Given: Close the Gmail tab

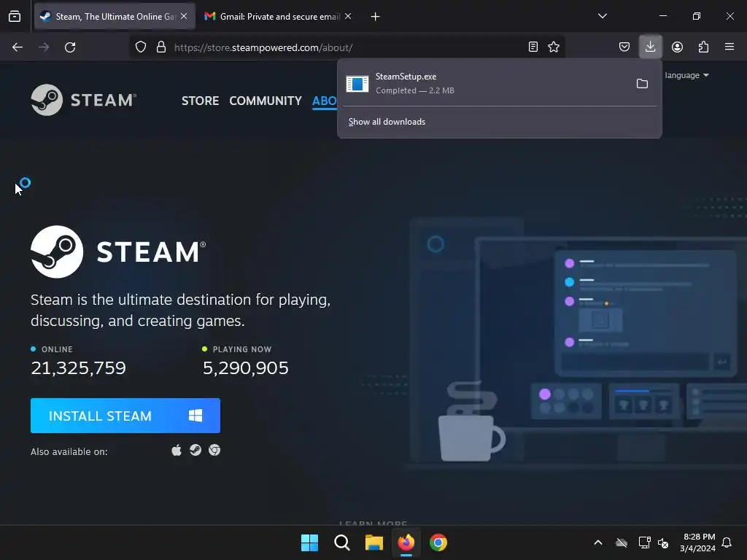Looking at the screenshot, I should coord(348,16).
